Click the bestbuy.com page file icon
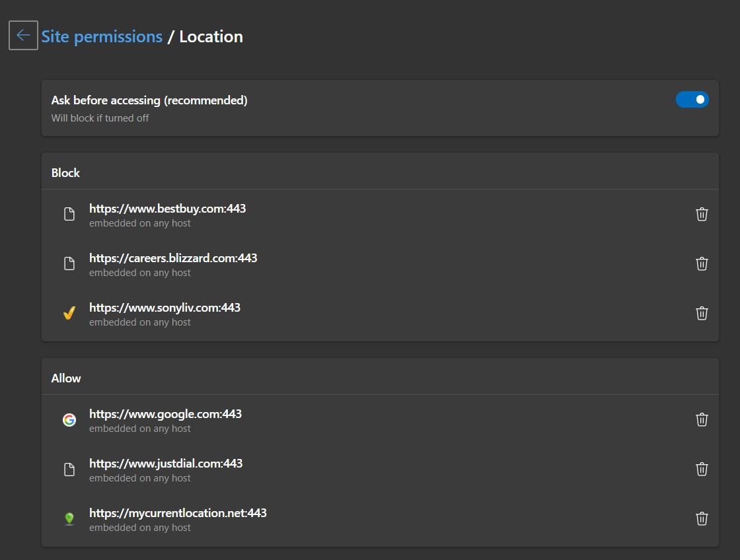This screenshot has height=560, width=740. pyautogui.click(x=69, y=214)
